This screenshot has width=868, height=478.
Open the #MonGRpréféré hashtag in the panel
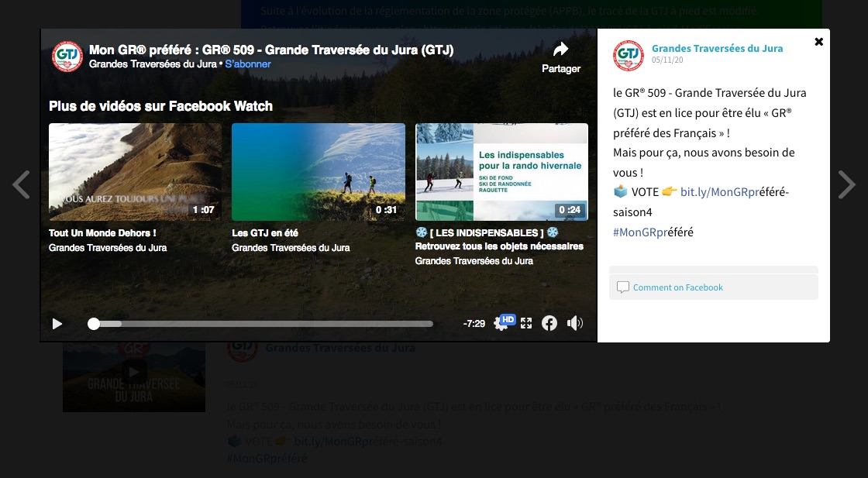tap(653, 232)
